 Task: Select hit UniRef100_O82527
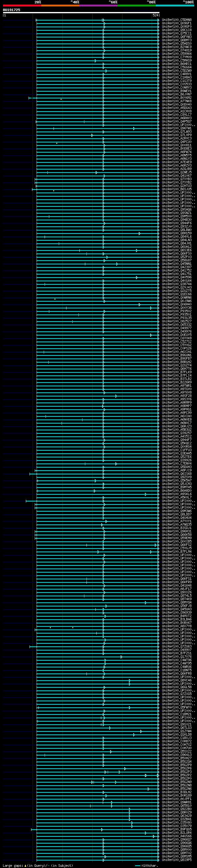177,321
